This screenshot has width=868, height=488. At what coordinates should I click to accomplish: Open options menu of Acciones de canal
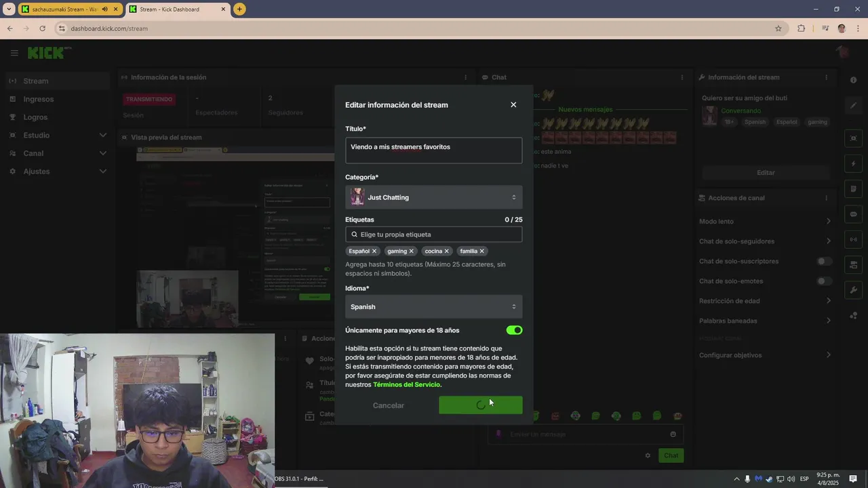coord(826,198)
